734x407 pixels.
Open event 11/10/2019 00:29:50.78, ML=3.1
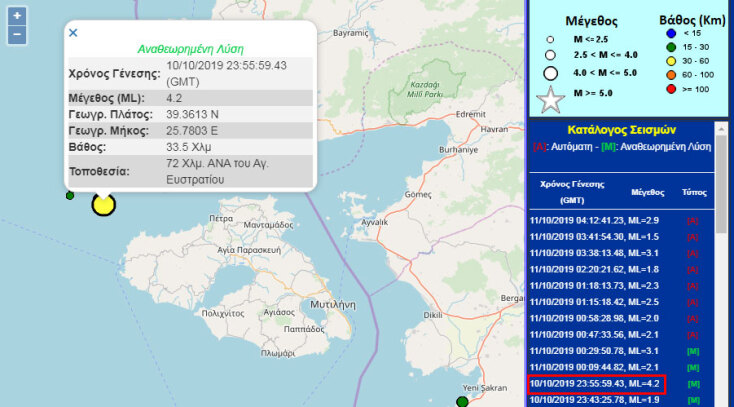(594, 351)
